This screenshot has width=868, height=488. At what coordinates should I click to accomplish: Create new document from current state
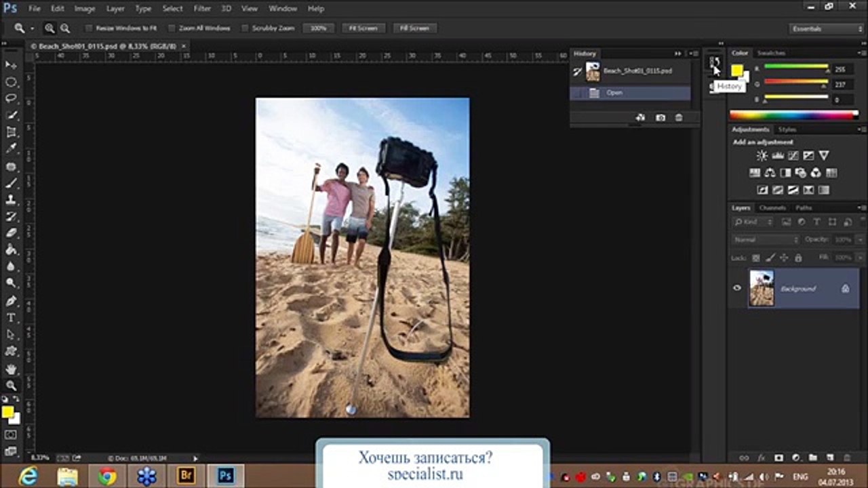[641, 118]
